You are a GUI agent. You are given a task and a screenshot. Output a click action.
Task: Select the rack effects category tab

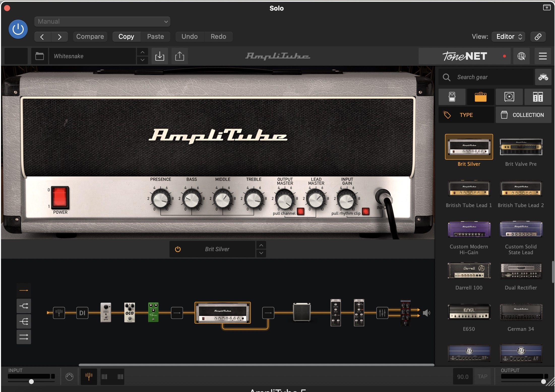point(538,97)
